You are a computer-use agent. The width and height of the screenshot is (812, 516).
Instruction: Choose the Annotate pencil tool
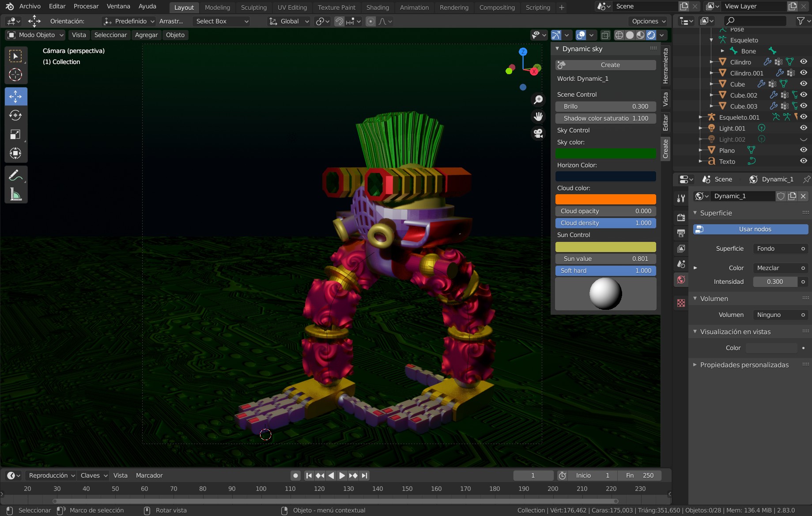tap(15, 175)
